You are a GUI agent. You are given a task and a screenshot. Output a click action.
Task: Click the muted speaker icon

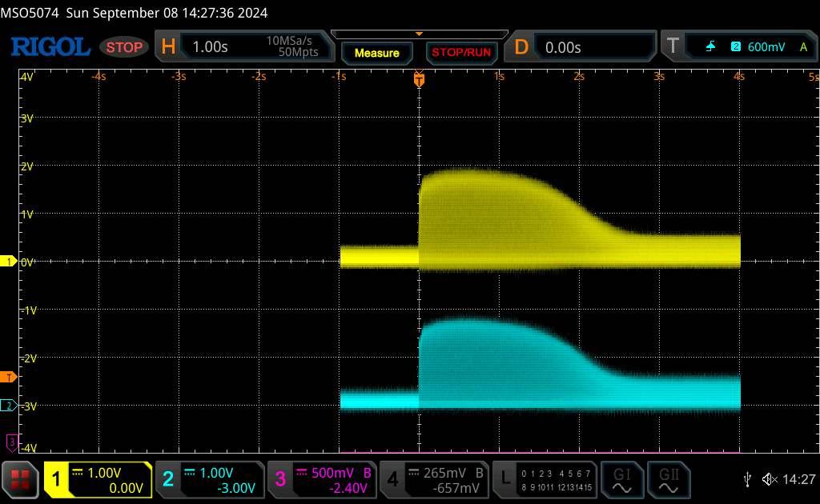coord(770,479)
